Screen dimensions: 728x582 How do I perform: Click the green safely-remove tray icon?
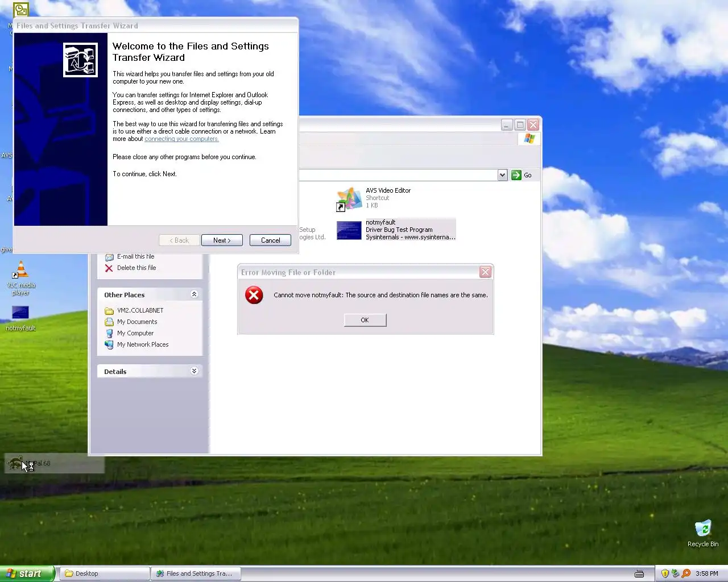[x=676, y=573]
